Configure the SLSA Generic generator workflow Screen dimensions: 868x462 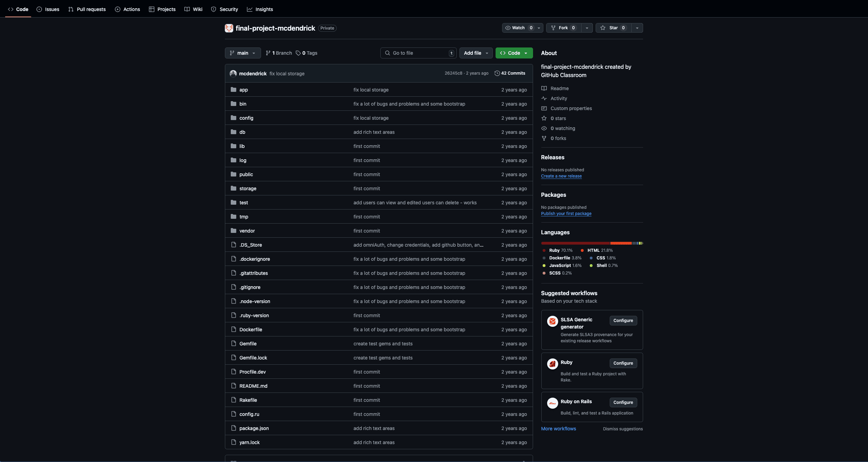(623, 321)
